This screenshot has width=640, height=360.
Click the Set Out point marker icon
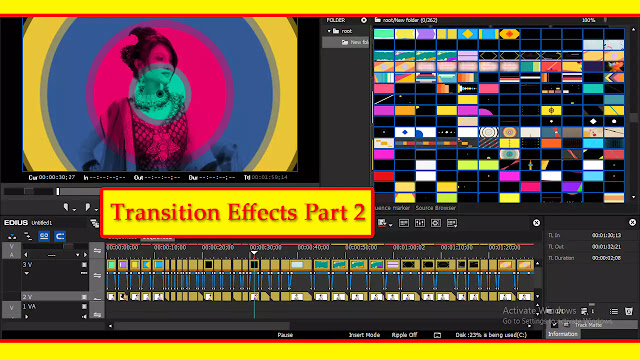[x=87, y=207]
